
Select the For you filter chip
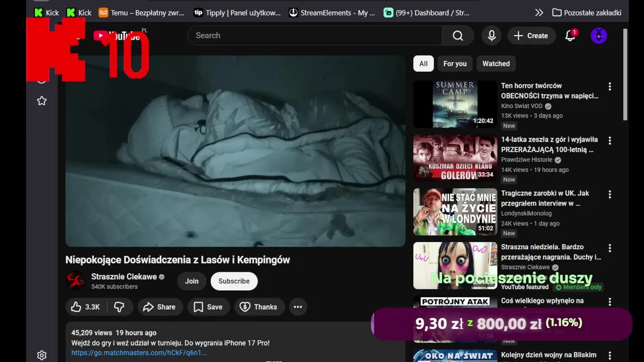pos(455,64)
